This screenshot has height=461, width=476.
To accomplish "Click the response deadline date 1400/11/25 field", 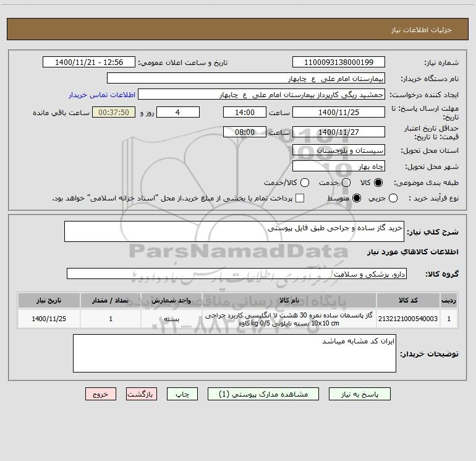I will click(x=339, y=112).
